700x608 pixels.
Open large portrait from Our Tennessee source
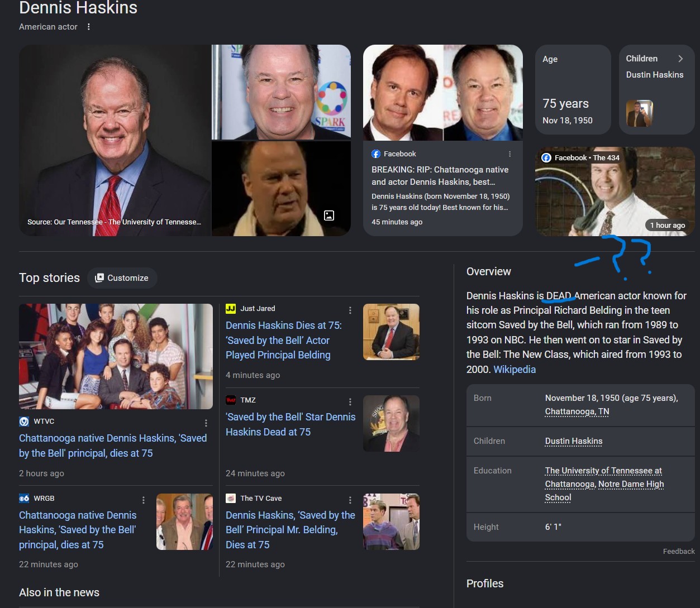point(115,140)
